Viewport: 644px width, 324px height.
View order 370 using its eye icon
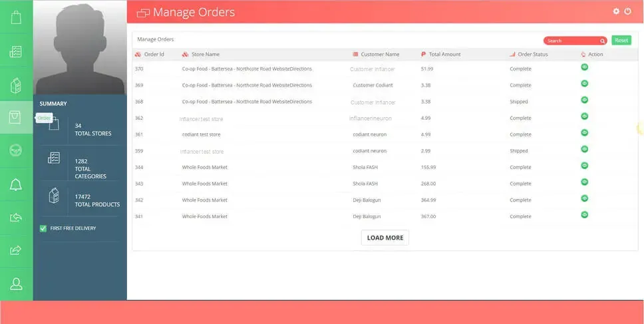tap(584, 67)
